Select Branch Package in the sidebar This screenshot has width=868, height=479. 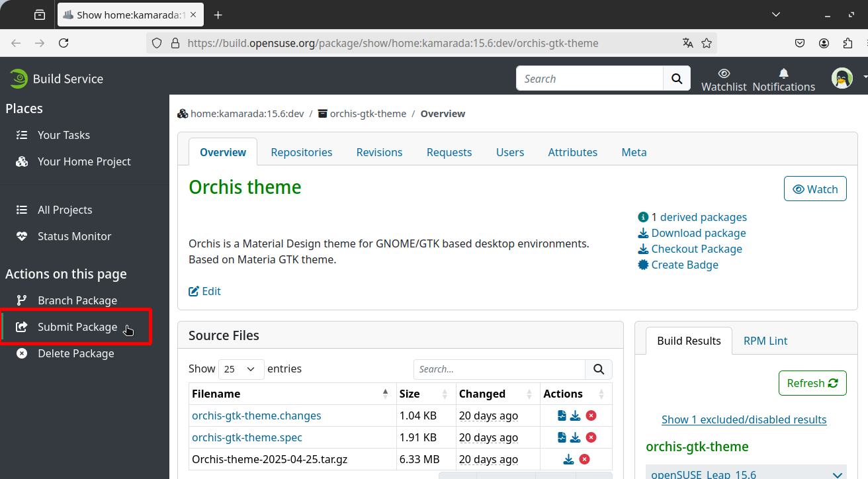77,300
